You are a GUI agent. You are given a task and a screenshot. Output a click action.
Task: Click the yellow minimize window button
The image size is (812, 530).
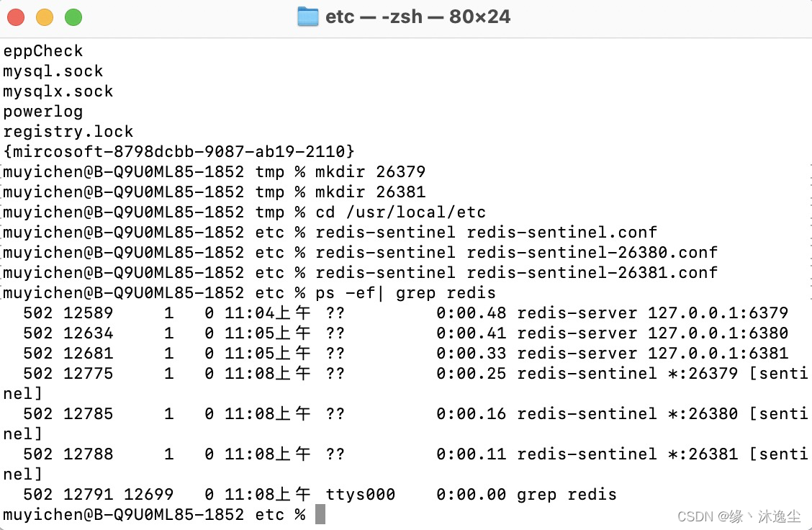pos(45,17)
